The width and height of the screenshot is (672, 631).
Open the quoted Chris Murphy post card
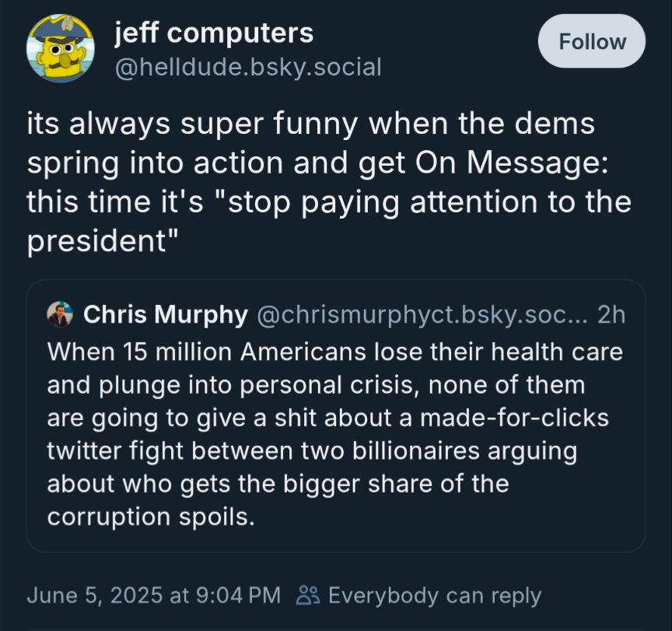tap(334, 412)
